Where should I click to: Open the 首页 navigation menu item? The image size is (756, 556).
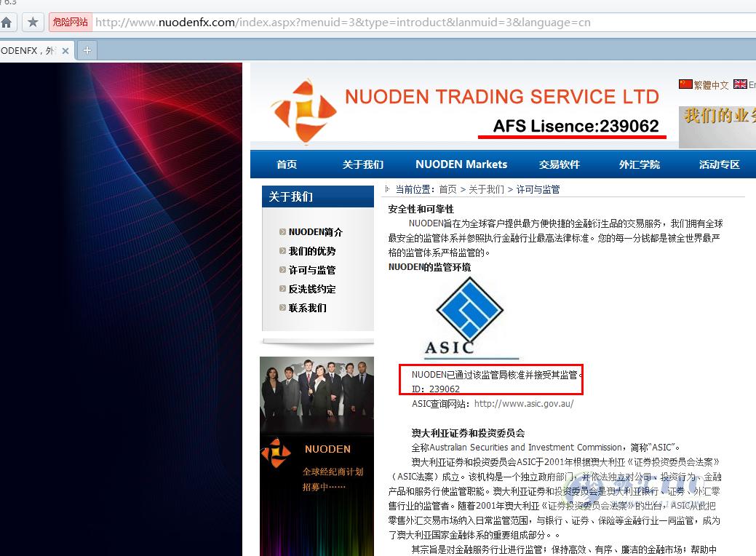tap(287, 164)
